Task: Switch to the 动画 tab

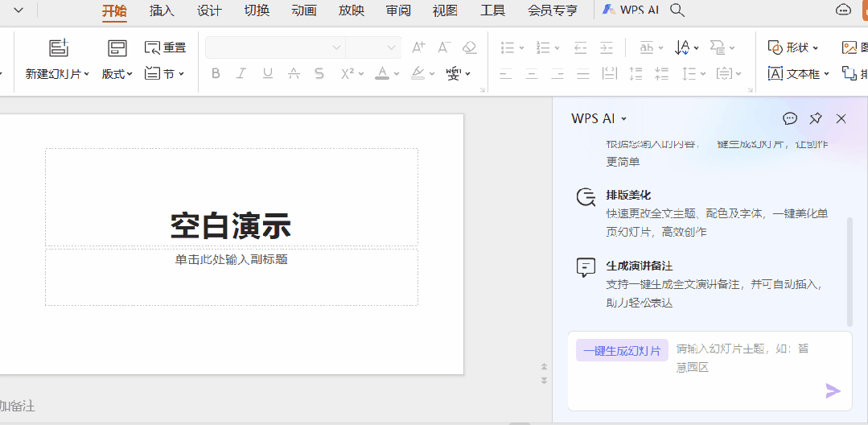Action: (x=304, y=10)
